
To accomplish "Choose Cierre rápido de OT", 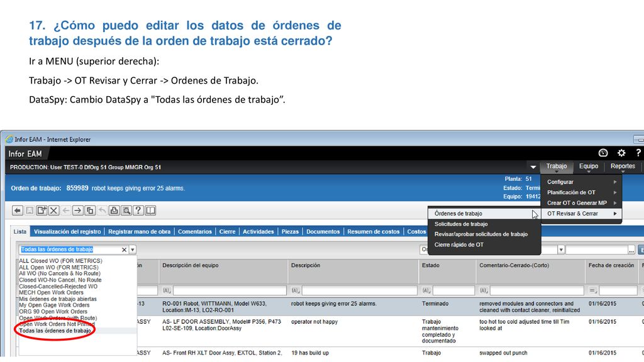I will (x=484, y=245).
